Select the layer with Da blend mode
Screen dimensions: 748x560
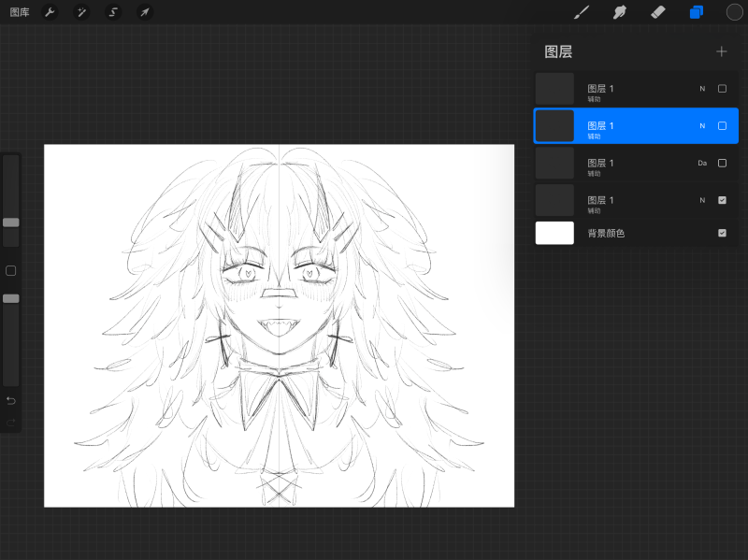636,163
